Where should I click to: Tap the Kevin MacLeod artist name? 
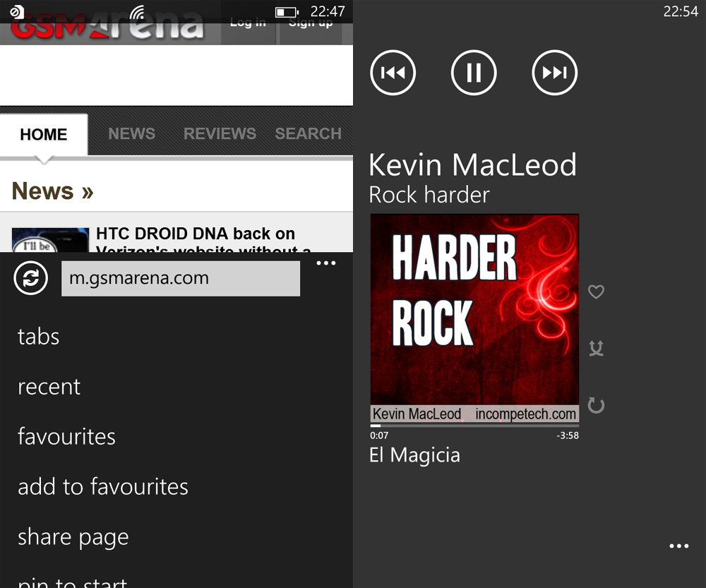pyautogui.click(x=472, y=164)
